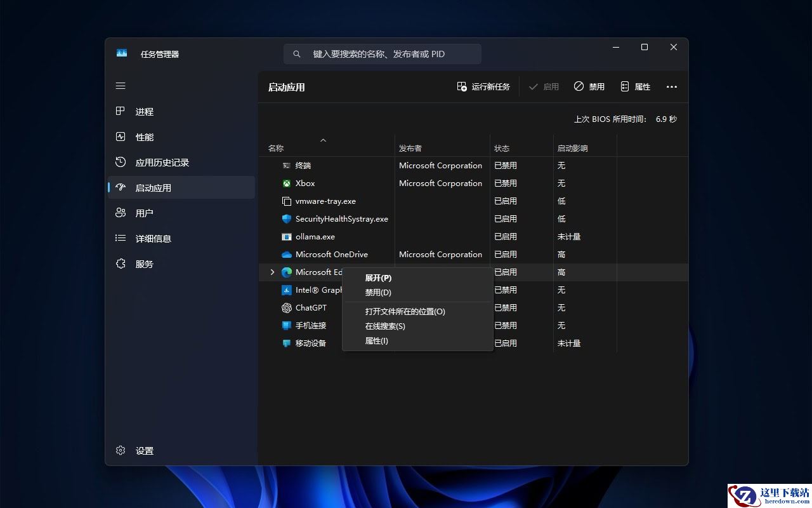Click the ChatGPT app icon

click(x=287, y=307)
